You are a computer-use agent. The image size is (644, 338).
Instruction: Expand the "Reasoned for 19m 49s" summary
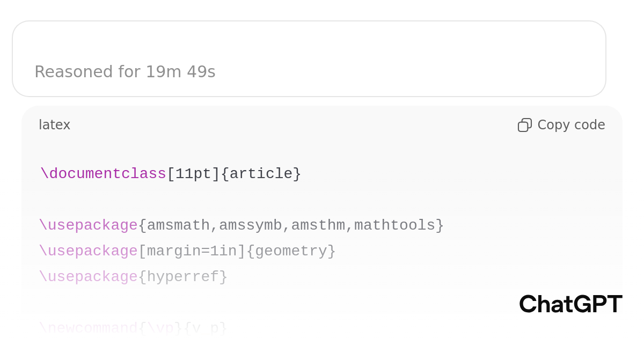(125, 72)
